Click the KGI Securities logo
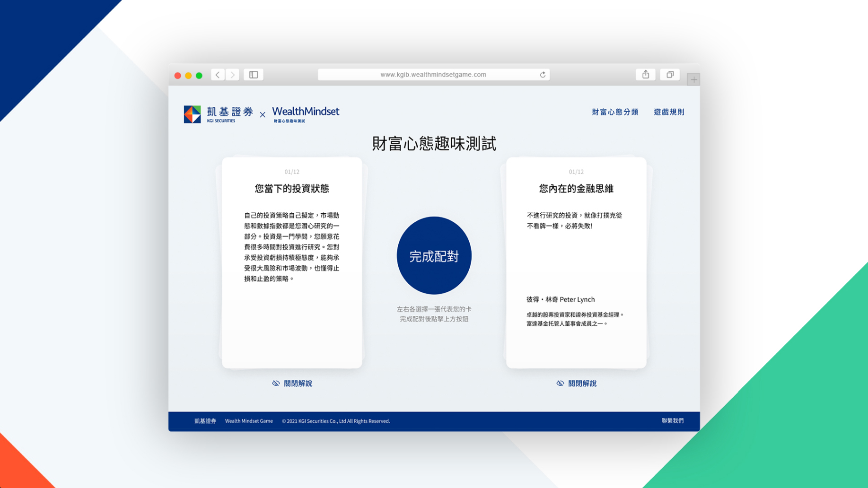This screenshot has height=488, width=868. [x=219, y=114]
